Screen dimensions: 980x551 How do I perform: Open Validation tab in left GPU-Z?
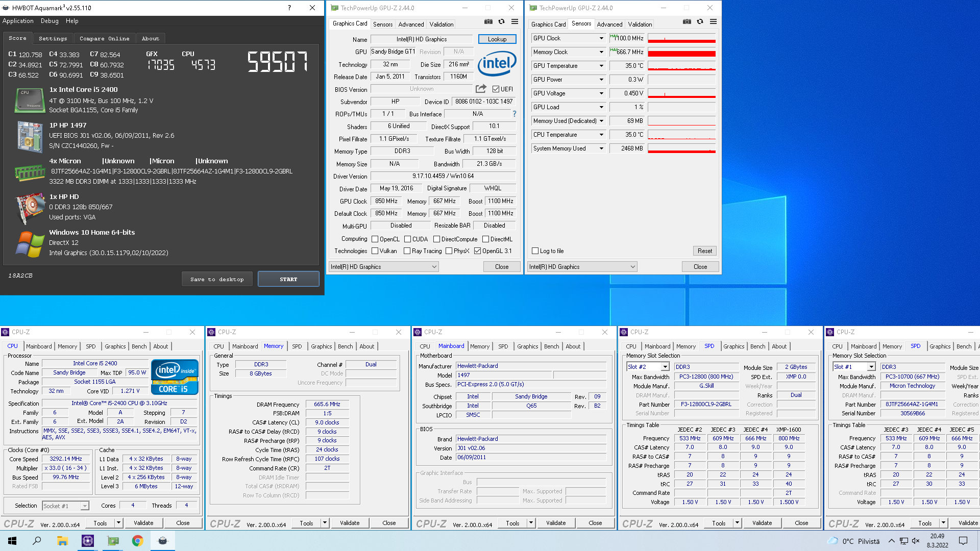coord(442,24)
